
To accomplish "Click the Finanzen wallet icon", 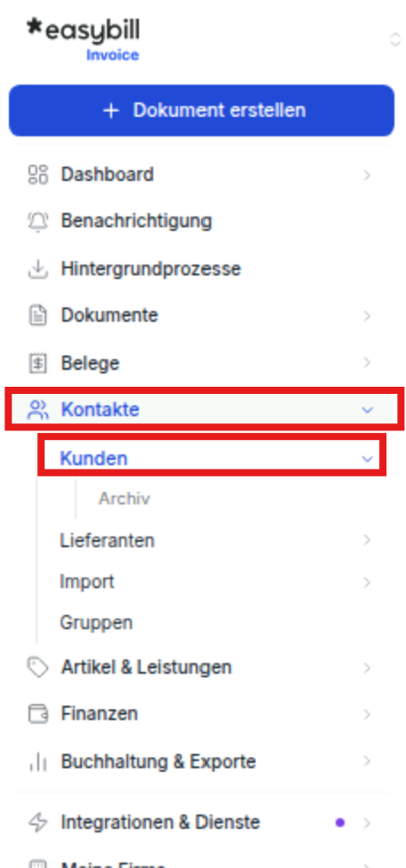I will click(x=37, y=714).
